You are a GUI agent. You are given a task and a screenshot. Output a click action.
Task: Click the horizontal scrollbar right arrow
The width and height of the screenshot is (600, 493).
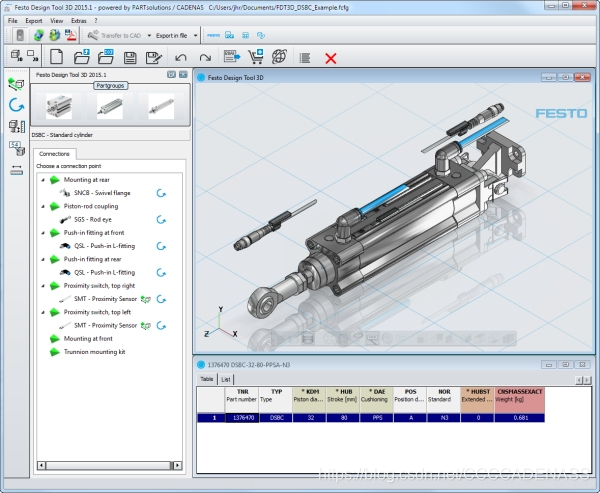[177, 465]
